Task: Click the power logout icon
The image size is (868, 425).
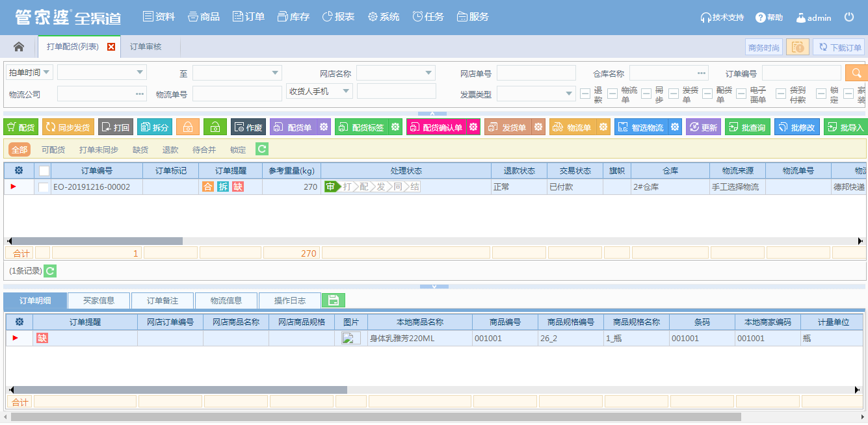Action: (x=849, y=18)
